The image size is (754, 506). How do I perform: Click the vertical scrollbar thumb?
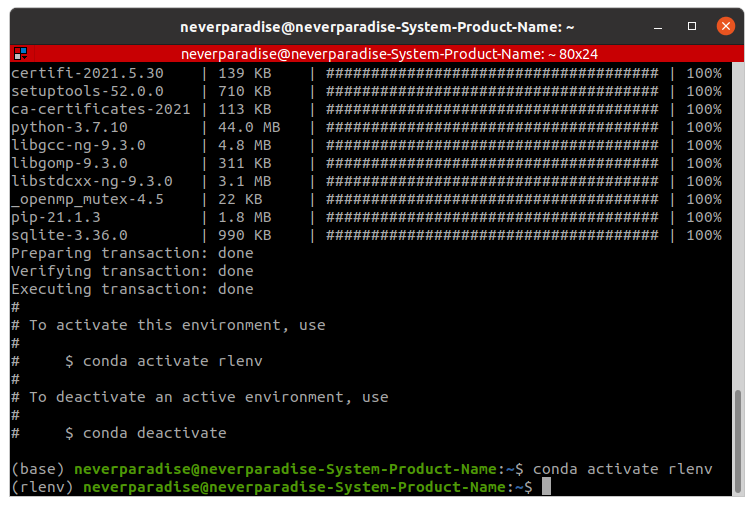[x=738, y=441]
